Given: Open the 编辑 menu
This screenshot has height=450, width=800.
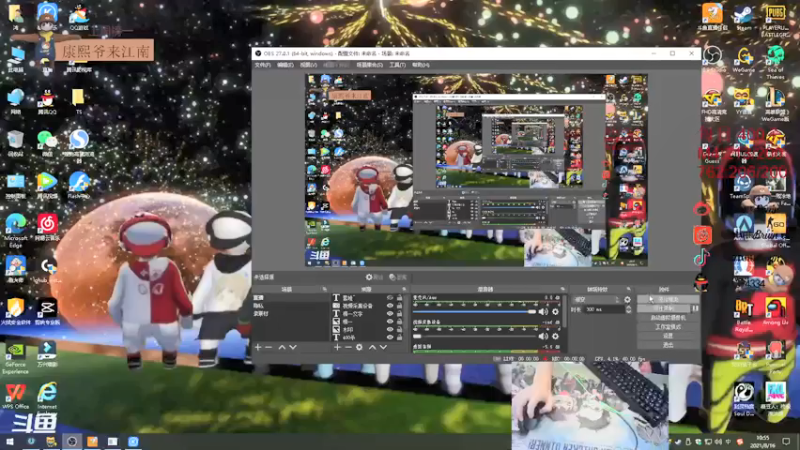Looking at the screenshot, I should (x=285, y=65).
